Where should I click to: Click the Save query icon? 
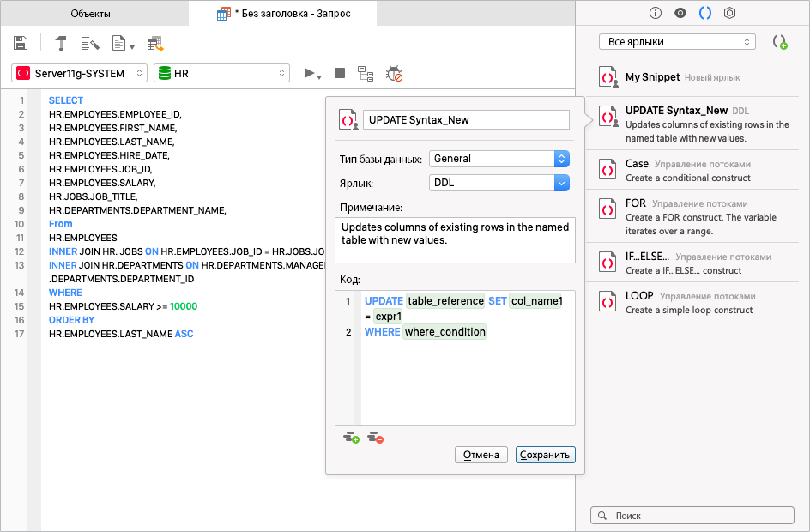pyautogui.click(x=21, y=43)
